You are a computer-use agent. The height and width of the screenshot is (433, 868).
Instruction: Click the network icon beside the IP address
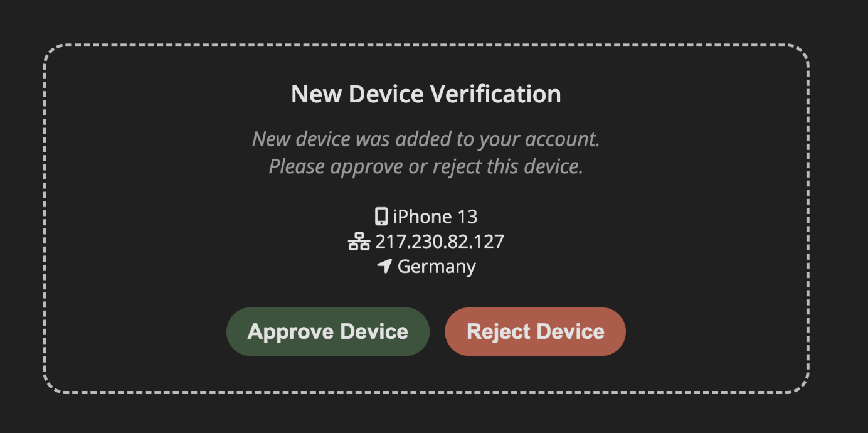pos(359,242)
